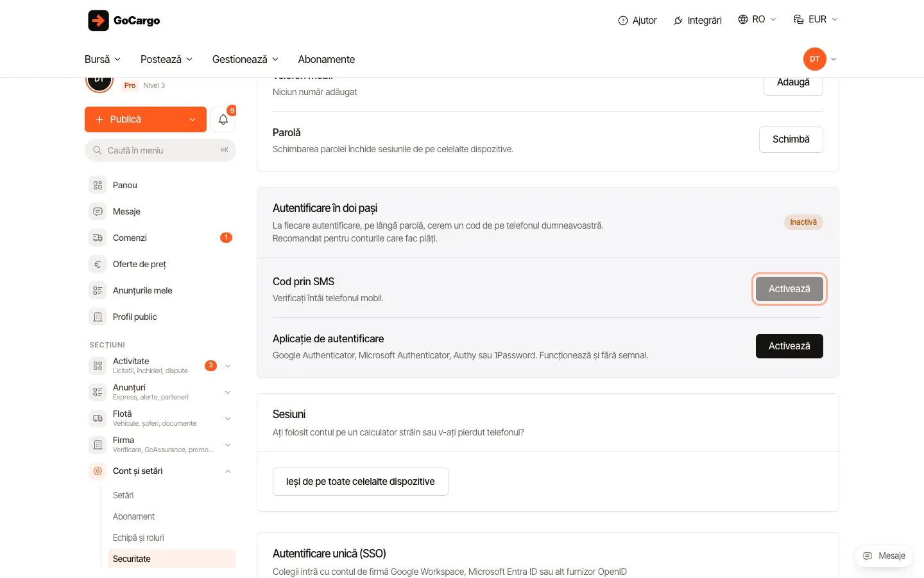Image resolution: width=924 pixels, height=578 pixels.
Task: Click the Cont și setări gear icon
Action: tap(98, 471)
